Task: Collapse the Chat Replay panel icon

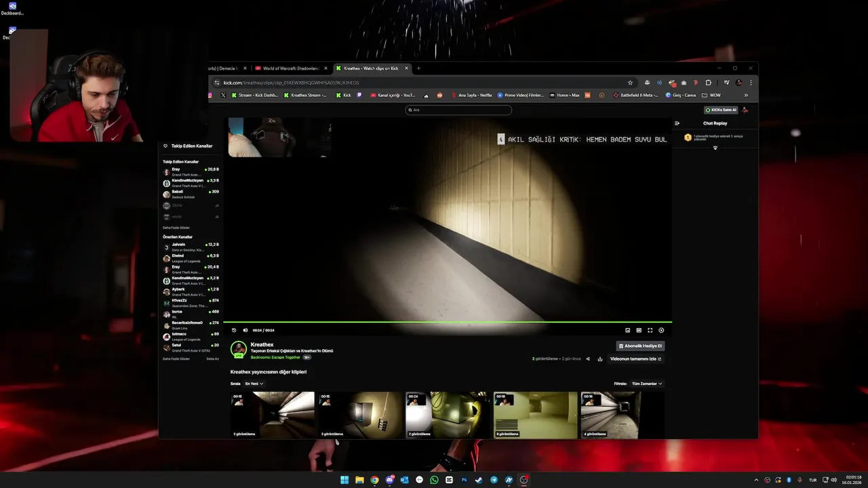Action: 677,123
